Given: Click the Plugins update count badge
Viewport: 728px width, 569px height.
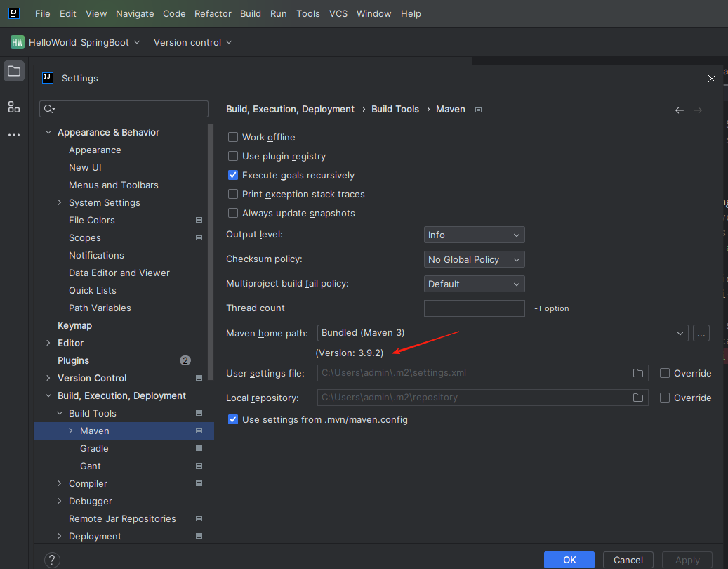Looking at the screenshot, I should coord(185,360).
